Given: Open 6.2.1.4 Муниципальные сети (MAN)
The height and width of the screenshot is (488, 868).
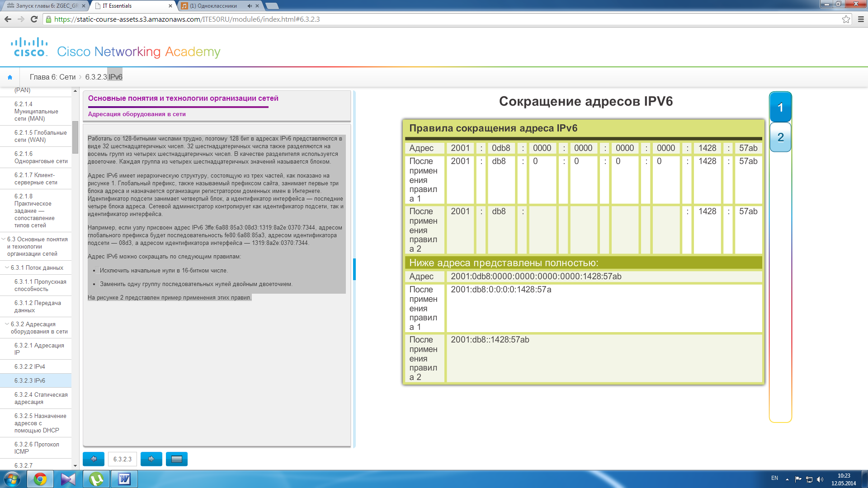Looking at the screenshot, I should tap(36, 111).
